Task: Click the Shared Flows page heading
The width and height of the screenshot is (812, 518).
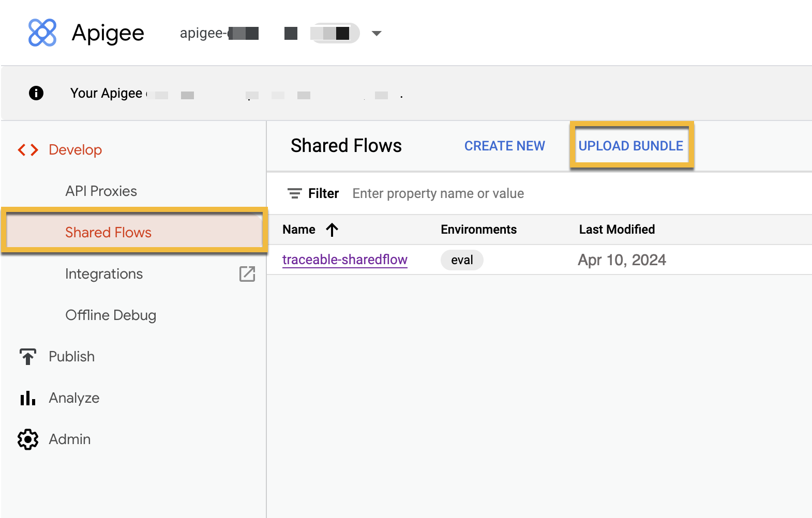Action: pos(346,146)
